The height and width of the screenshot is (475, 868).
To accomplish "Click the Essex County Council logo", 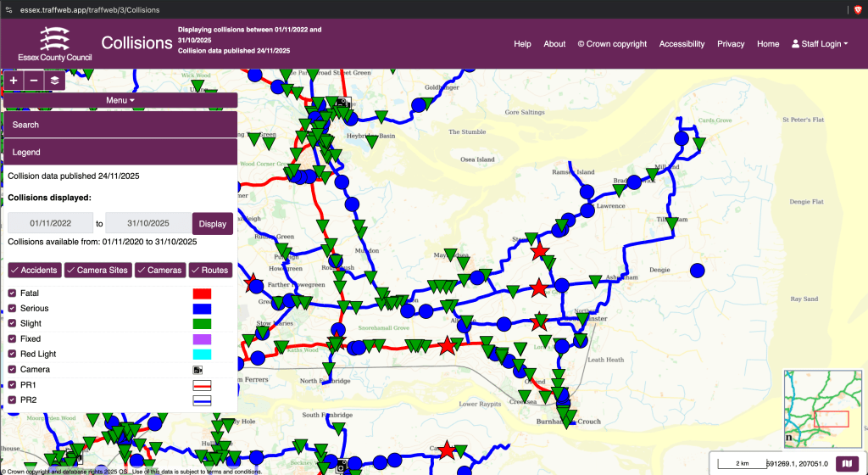I will 54,44.
